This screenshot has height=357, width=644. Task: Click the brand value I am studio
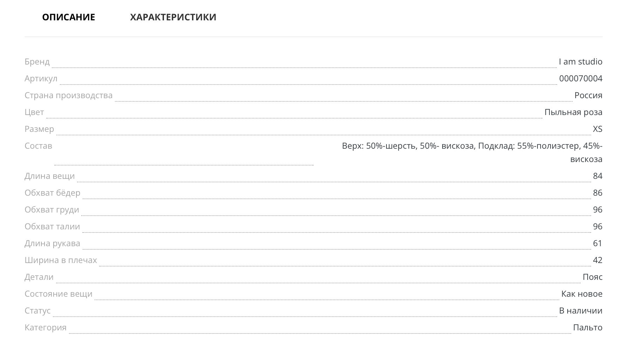[x=580, y=62]
